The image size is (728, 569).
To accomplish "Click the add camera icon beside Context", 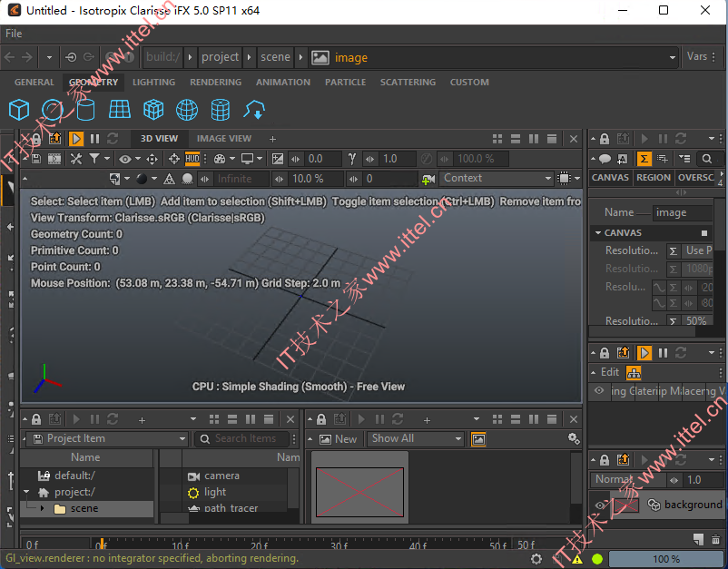I will (428, 179).
